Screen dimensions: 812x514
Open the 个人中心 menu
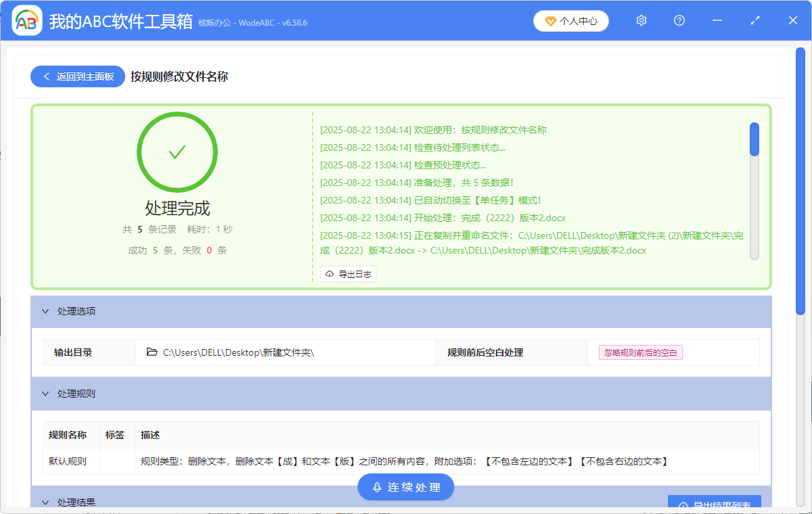tap(570, 20)
